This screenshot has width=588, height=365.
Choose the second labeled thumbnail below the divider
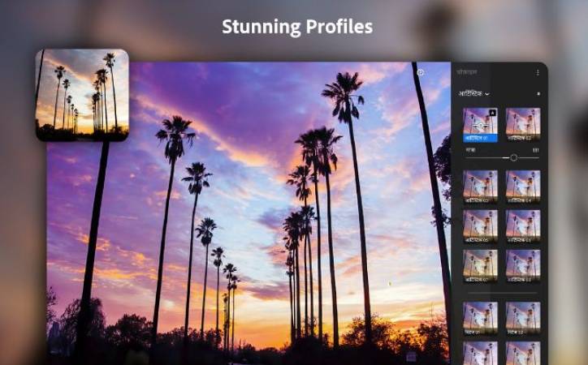coord(523,319)
